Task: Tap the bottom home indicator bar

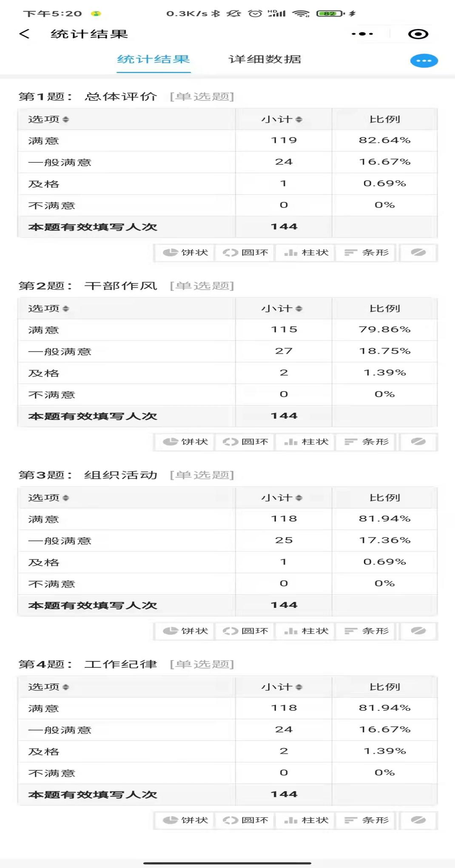Action: point(227,863)
